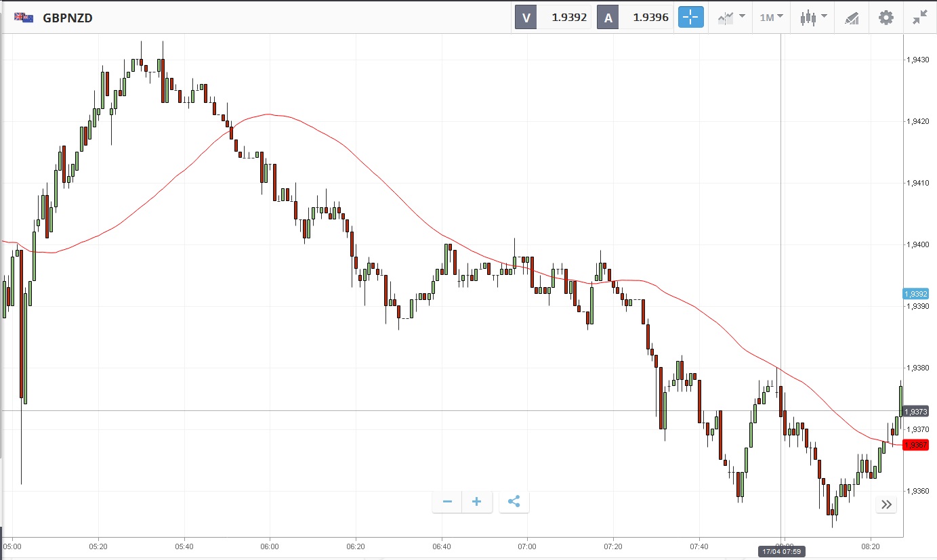
Task: Share the chart via share icon
Action: [x=514, y=502]
